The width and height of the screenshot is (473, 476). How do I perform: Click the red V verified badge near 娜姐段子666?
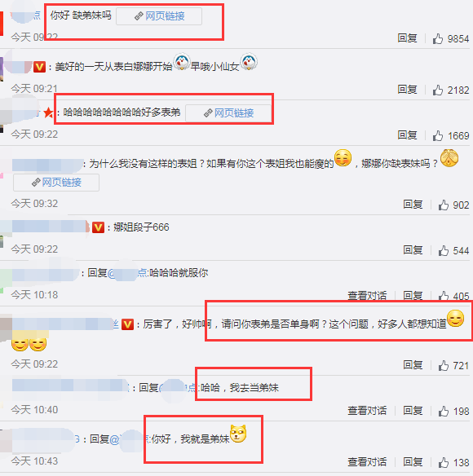point(98,227)
